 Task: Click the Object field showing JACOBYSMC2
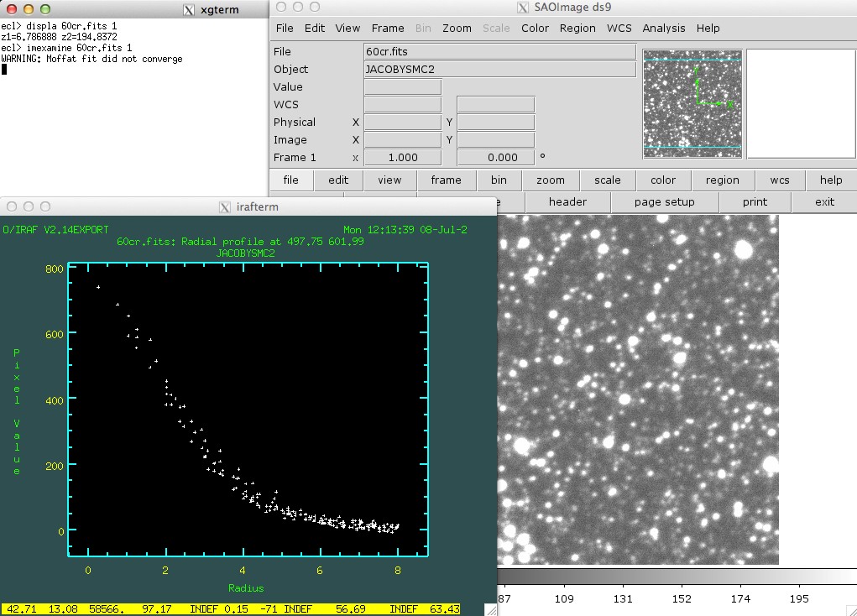(x=499, y=70)
